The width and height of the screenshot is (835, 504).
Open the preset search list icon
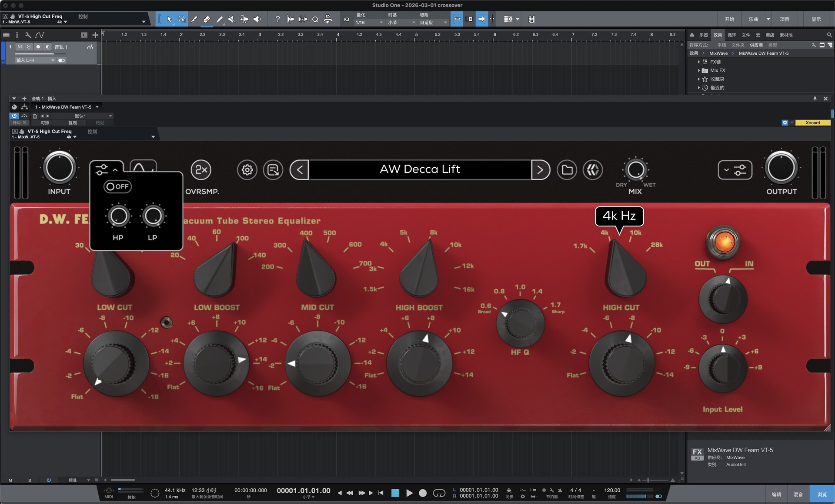tap(273, 170)
